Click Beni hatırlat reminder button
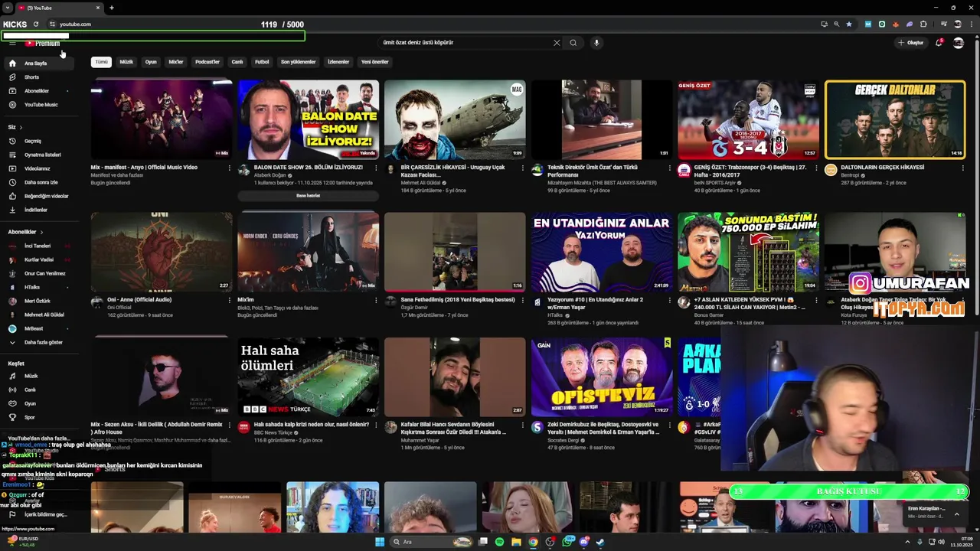 [x=308, y=196]
